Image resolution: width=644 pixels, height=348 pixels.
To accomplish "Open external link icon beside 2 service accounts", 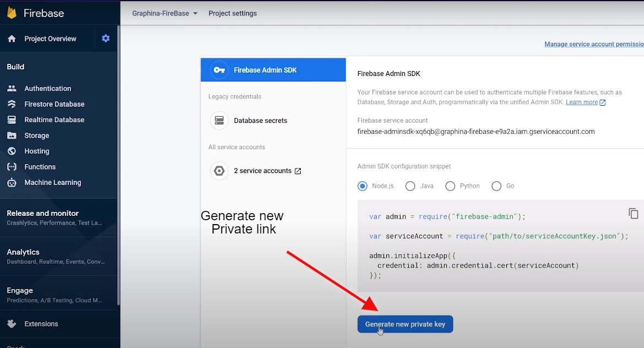I will (x=298, y=171).
